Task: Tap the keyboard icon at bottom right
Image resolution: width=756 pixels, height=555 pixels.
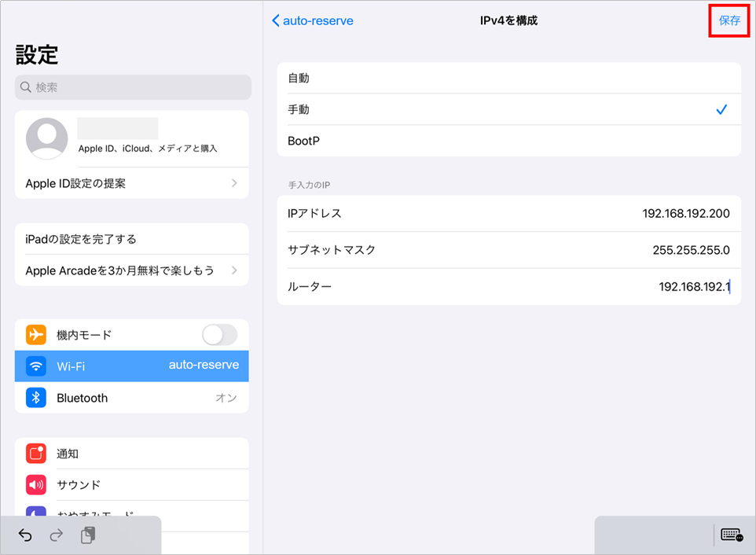Action: pyautogui.click(x=732, y=535)
